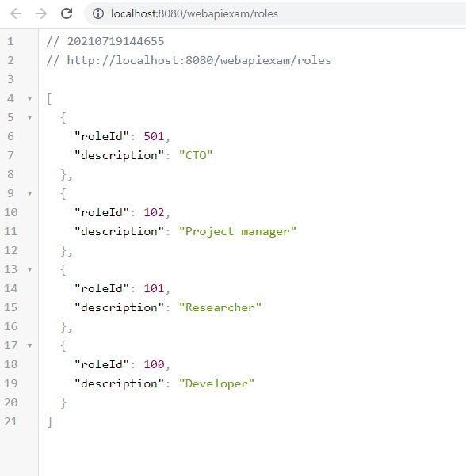Collapse the Researcher object on line 13
Viewport: 466px width, 476px height.
pyautogui.click(x=30, y=269)
